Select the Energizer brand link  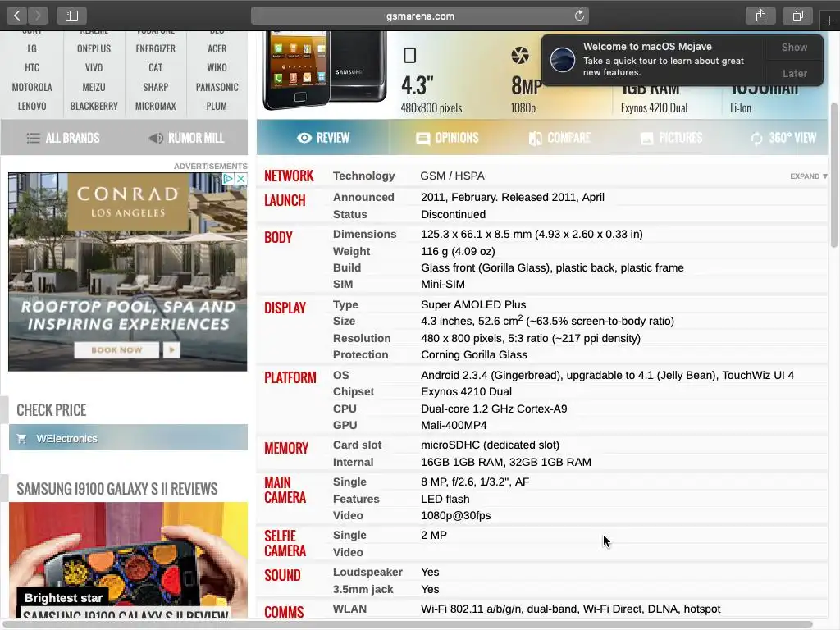155,48
